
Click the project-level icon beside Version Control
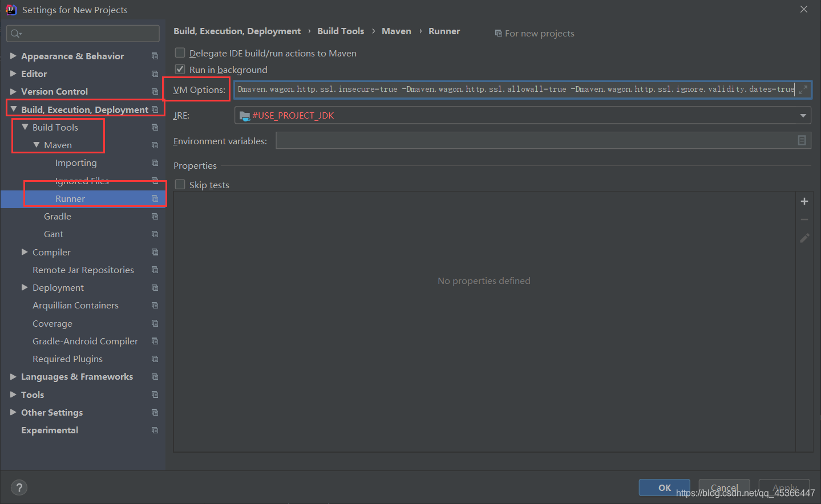(x=155, y=91)
